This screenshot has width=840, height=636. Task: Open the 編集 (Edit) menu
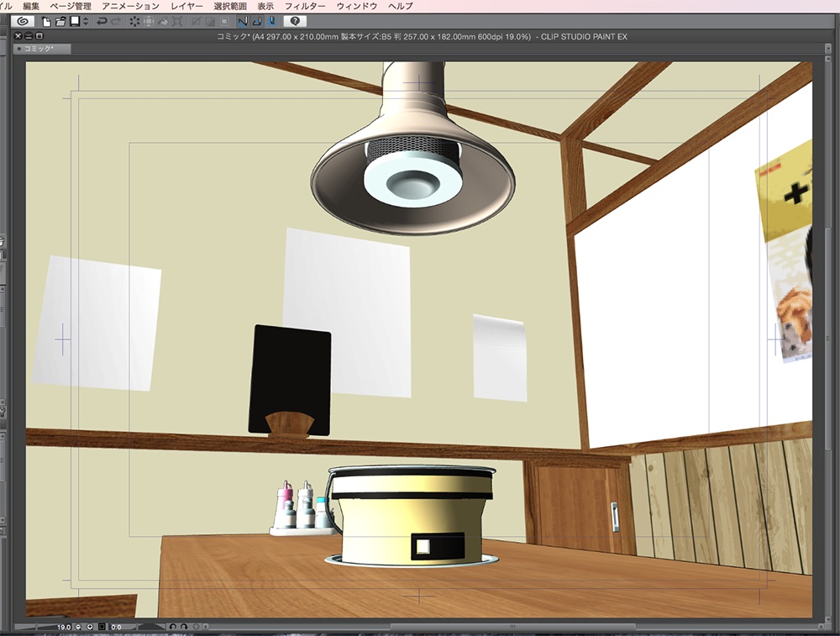[x=31, y=6]
